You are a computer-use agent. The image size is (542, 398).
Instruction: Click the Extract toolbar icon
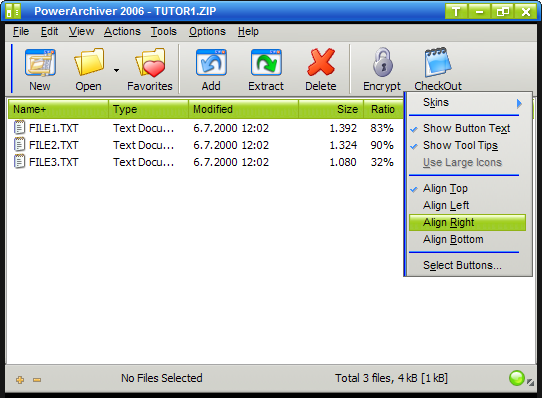[x=266, y=63]
